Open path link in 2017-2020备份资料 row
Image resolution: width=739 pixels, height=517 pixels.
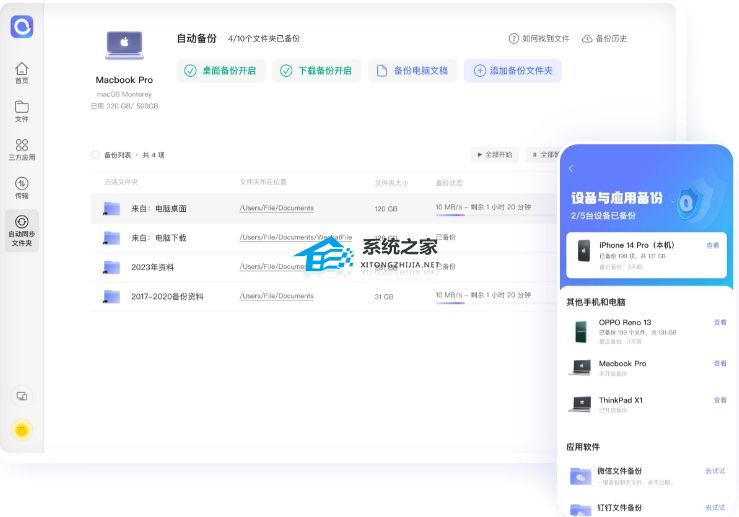(x=277, y=296)
